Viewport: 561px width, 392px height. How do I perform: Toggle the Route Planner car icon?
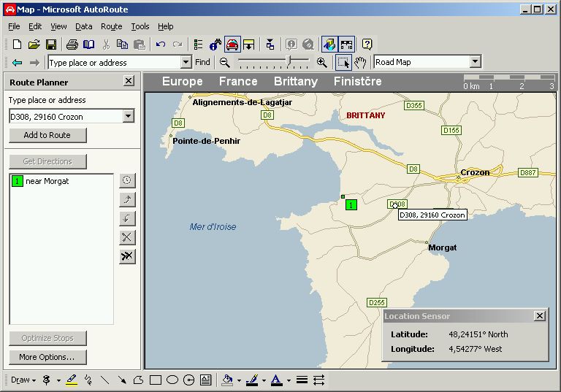tap(232, 45)
